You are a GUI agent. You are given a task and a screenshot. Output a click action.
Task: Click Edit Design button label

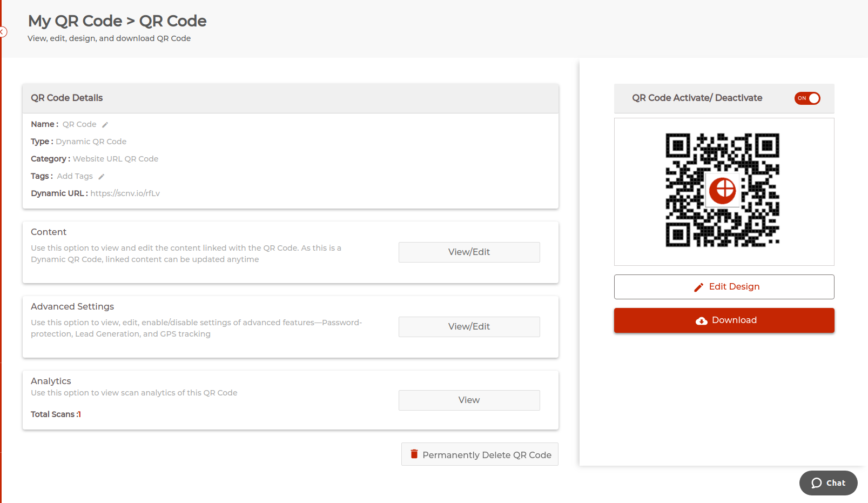click(734, 287)
